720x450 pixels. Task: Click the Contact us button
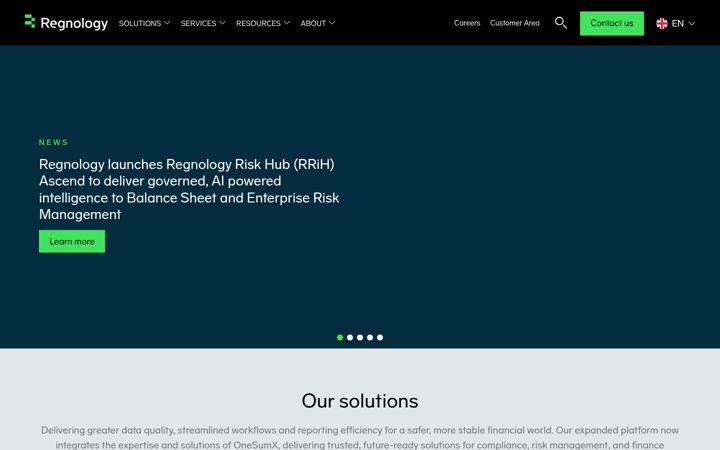coord(612,23)
